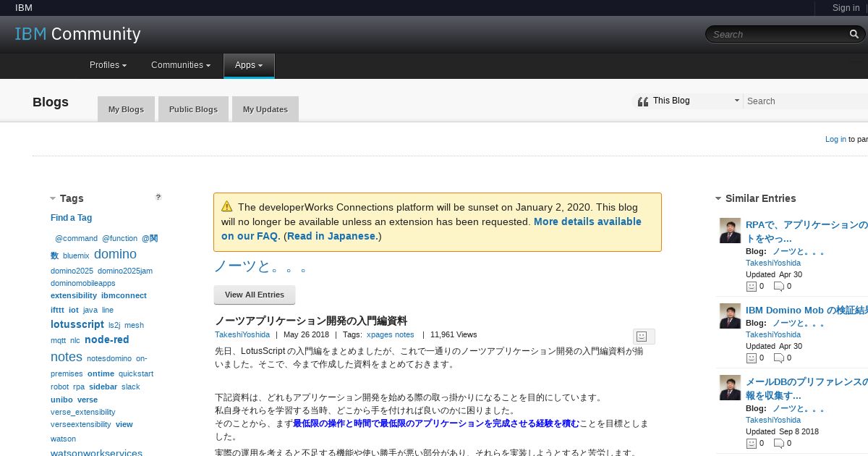The width and height of the screenshot is (868, 456).
Task: Open the Find a Tag link
Action: (71, 218)
